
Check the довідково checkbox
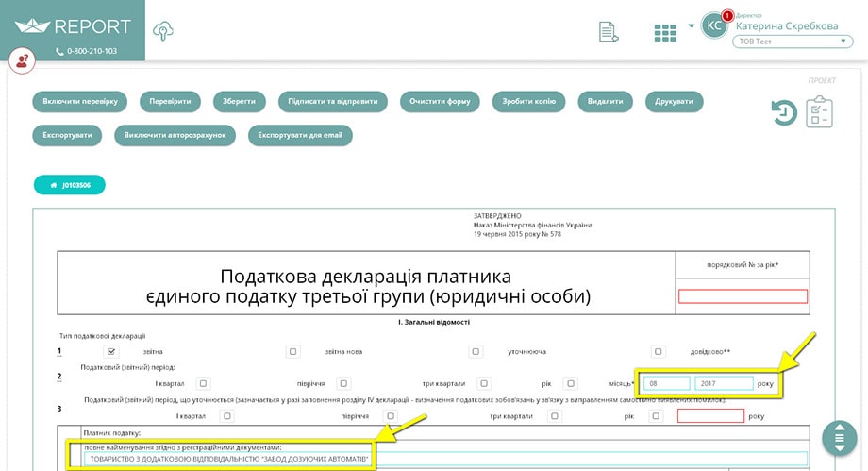(658, 351)
